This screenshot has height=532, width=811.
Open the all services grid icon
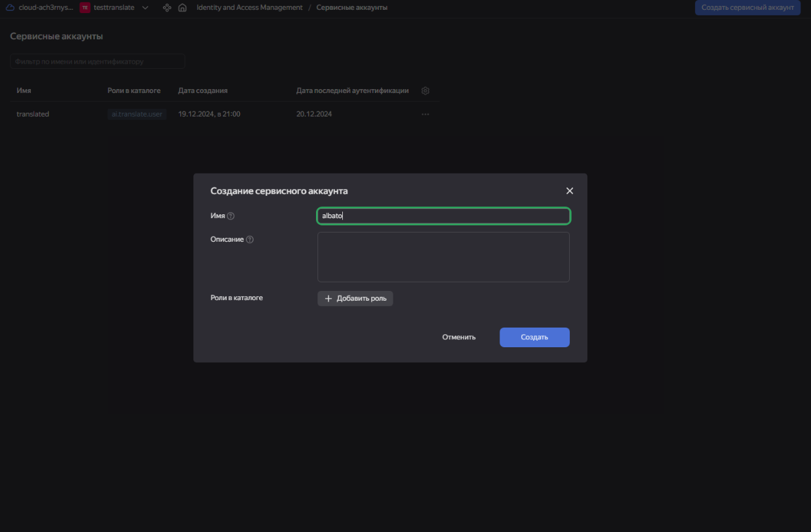click(167, 8)
